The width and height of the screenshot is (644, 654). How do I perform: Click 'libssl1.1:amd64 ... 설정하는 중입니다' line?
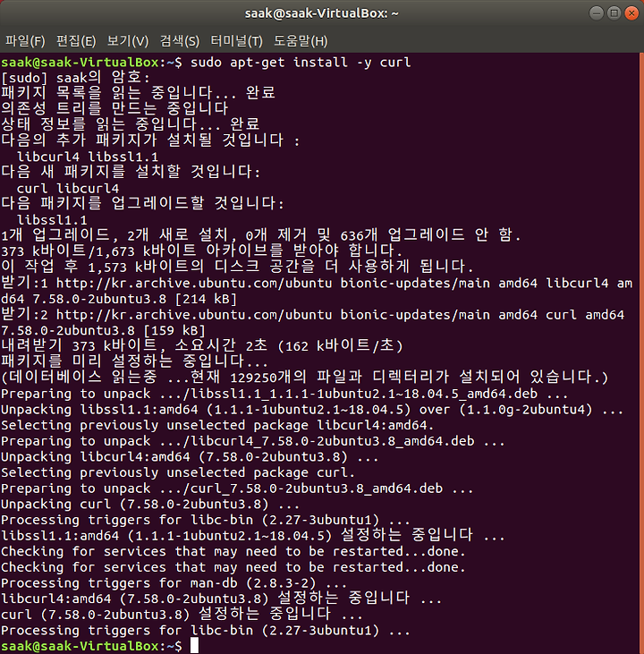253,536
